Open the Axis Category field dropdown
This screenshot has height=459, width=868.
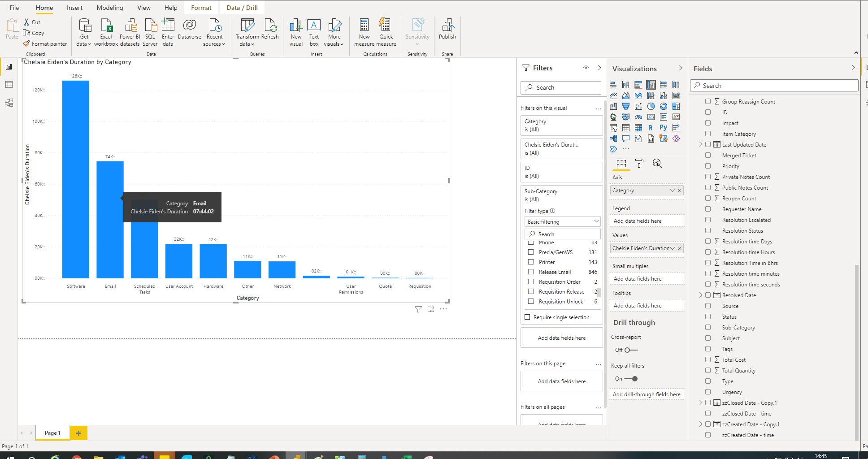click(672, 191)
